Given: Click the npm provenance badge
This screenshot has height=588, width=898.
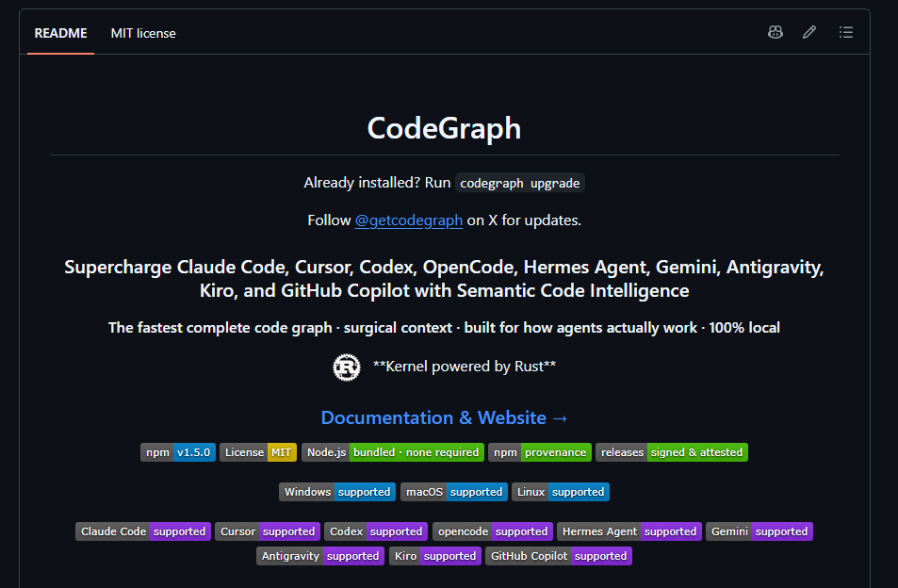Looking at the screenshot, I should click(x=540, y=452).
